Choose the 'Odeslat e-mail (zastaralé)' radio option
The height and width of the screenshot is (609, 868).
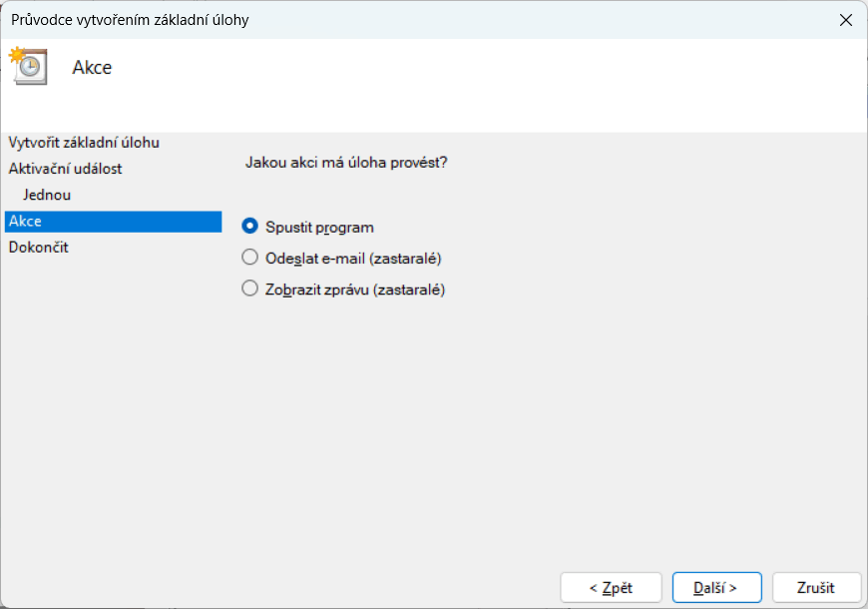pyautogui.click(x=250, y=258)
